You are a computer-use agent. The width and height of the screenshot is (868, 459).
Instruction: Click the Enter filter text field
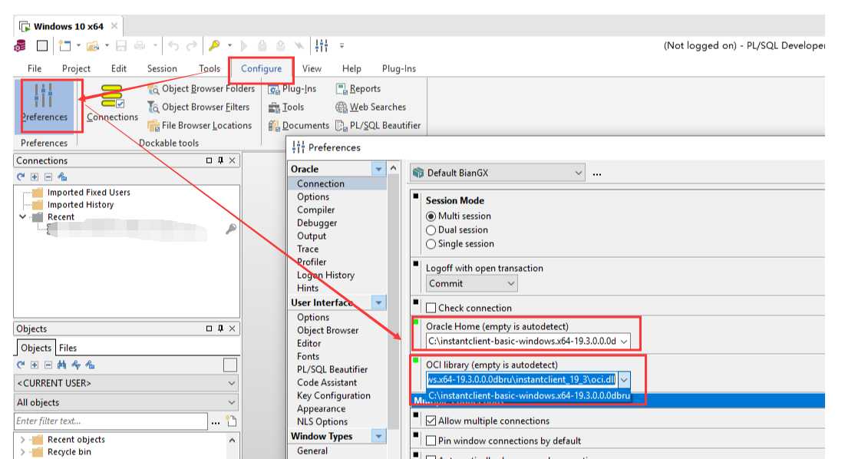(x=111, y=421)
